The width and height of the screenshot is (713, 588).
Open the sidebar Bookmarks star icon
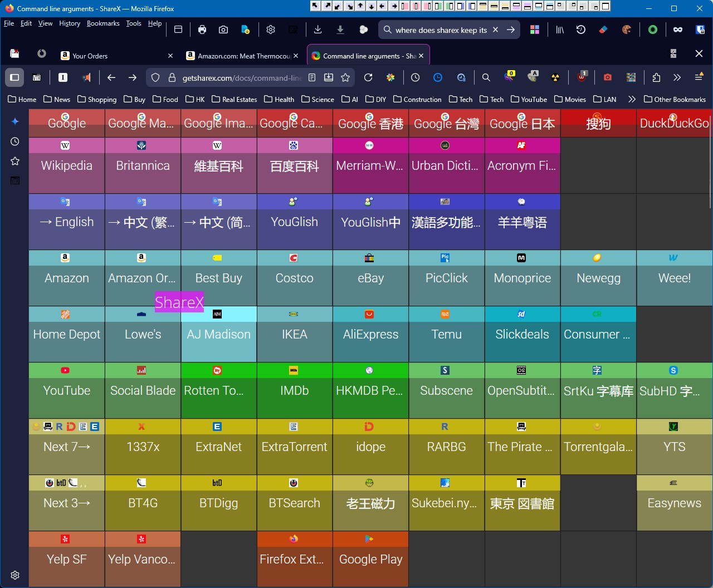pos(15,161)
